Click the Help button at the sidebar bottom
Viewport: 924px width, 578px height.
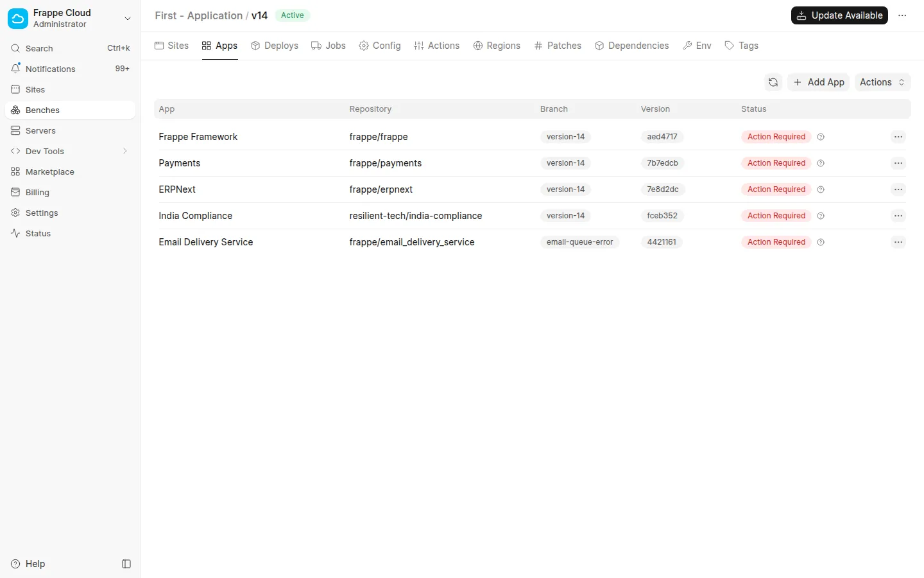[28, 564]
